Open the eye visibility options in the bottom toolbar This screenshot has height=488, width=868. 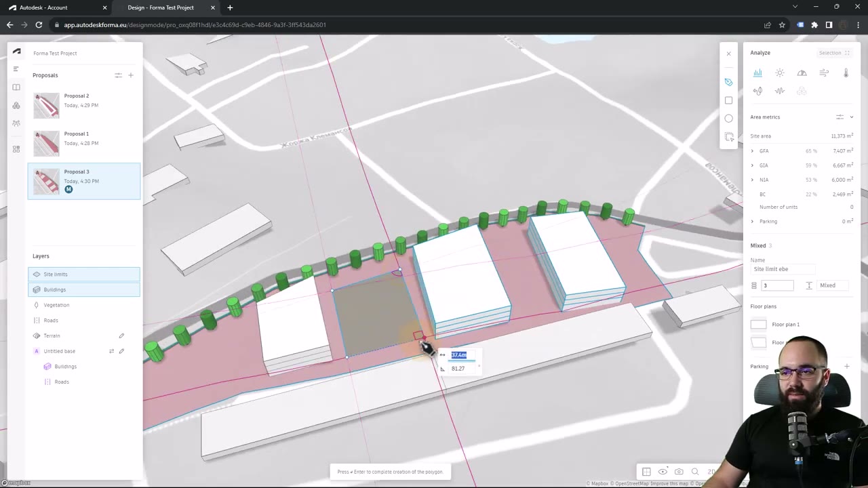[663, 472]
